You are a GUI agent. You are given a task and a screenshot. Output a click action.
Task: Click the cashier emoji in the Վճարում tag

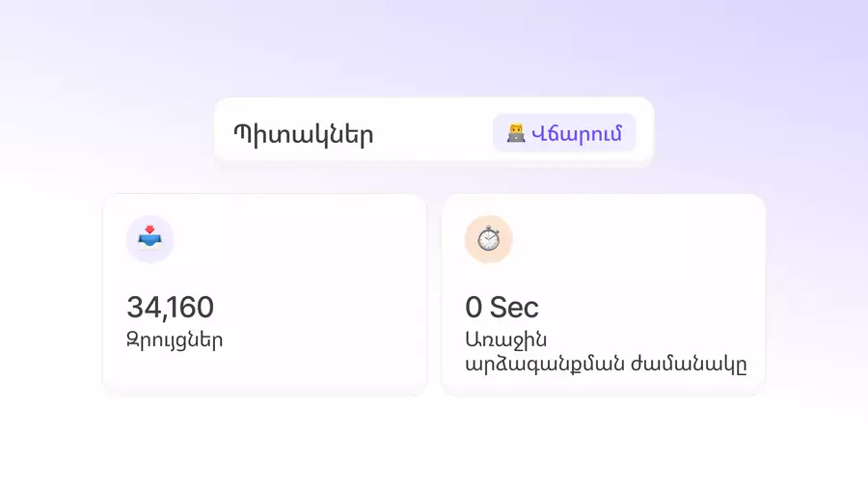coord(516,133)
